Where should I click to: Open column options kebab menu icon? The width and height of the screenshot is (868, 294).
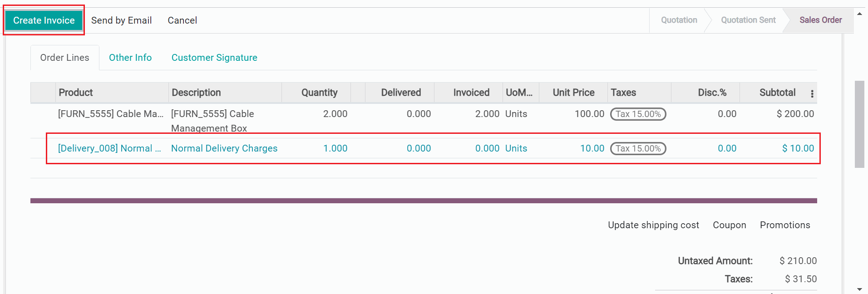[x=812, y=93]
